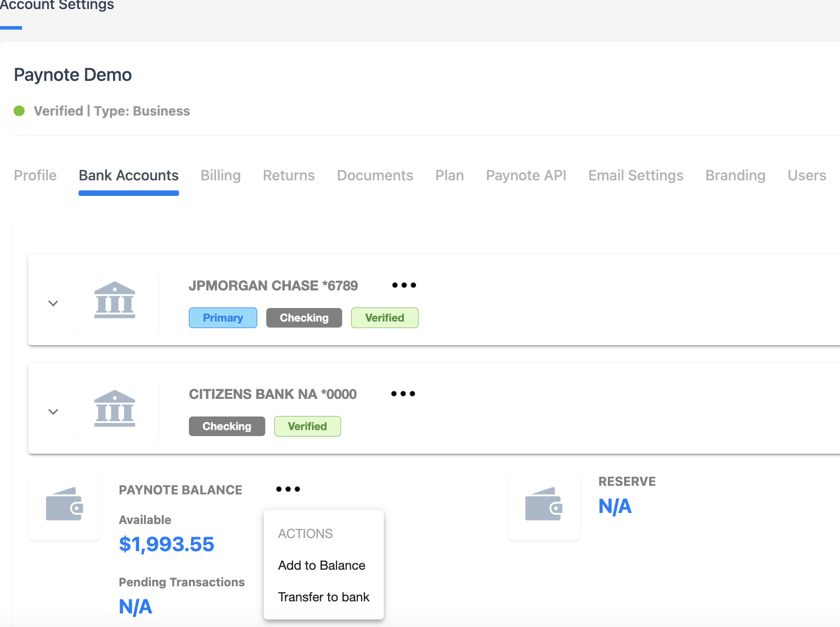Choose Add to Balance action
Image resolution: width=840 pixels, height=627 pixels.
322,565
